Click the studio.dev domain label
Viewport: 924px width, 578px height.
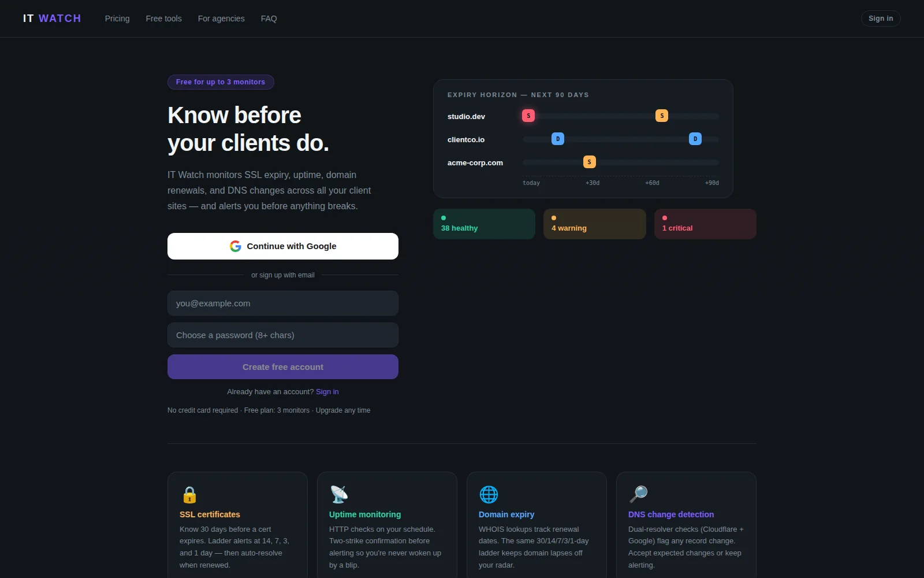[x=466, y=117]
